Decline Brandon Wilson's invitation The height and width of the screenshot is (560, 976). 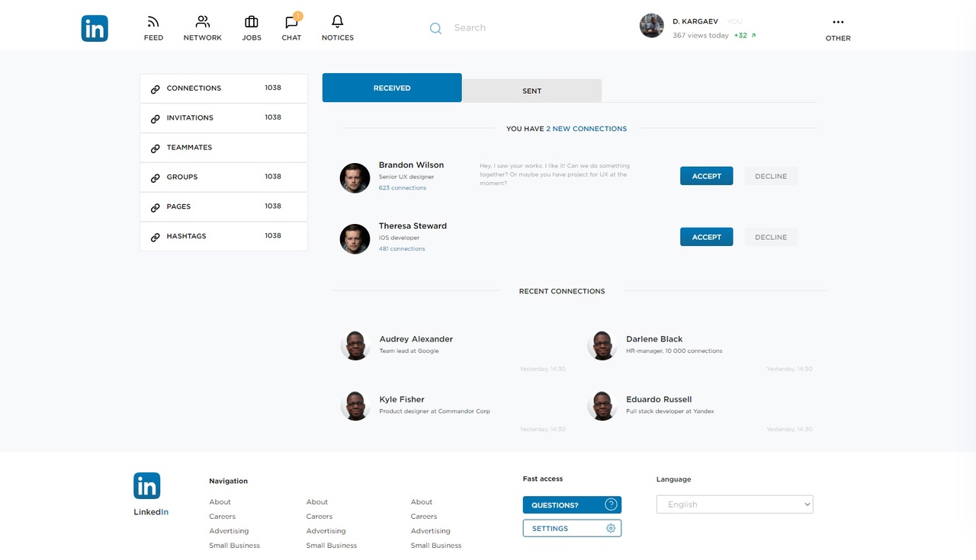(771, 176)
